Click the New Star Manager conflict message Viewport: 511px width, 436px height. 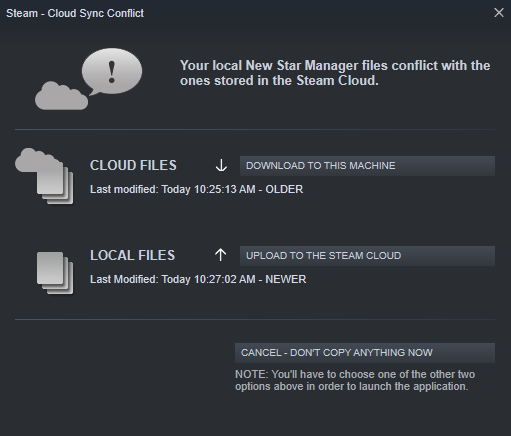coord(335,73)
